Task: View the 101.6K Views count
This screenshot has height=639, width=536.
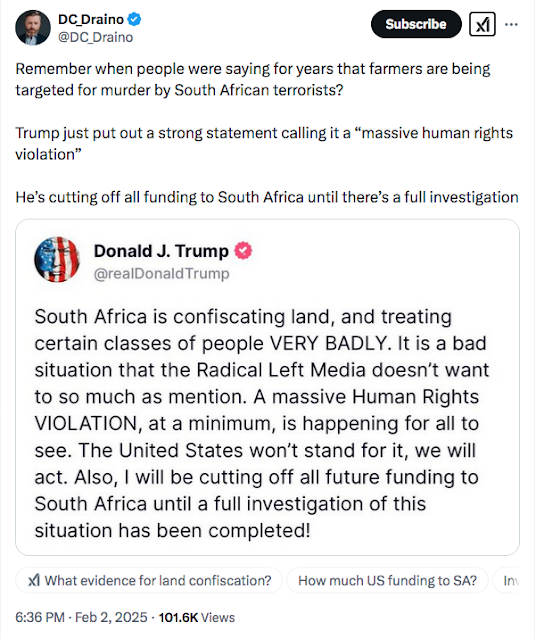Action: [x=196, y=617]
